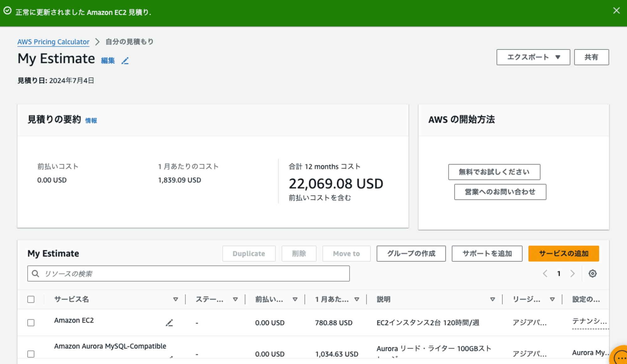Sort by 説明 column arrow

pyautogui.click(x=493, y=299)
